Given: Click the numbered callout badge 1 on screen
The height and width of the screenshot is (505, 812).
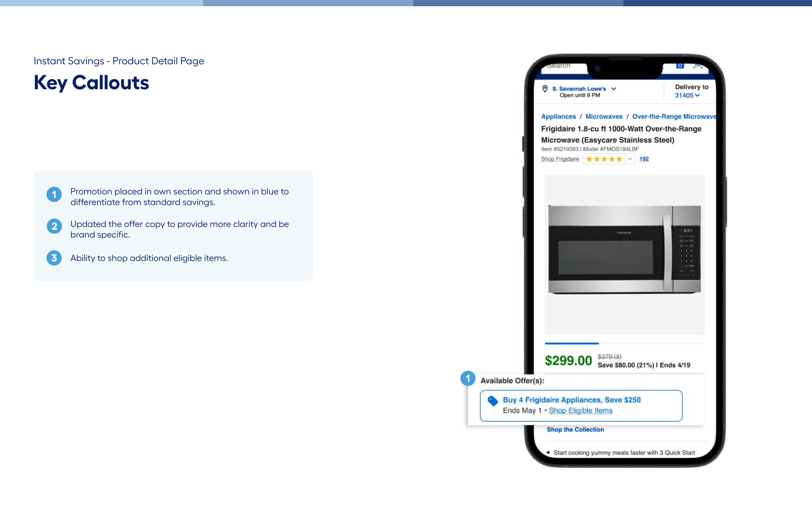Looking at the screenshot, I should click(468, 378).
